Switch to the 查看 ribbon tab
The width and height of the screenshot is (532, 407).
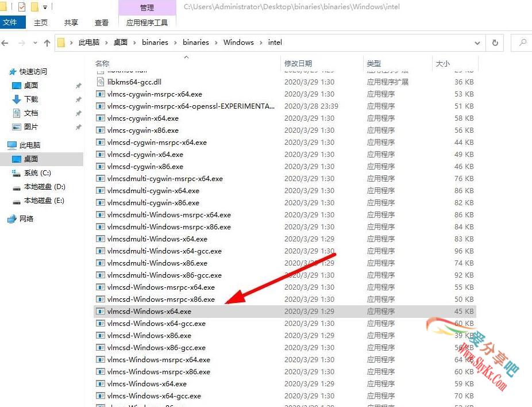tap(102, 22)
